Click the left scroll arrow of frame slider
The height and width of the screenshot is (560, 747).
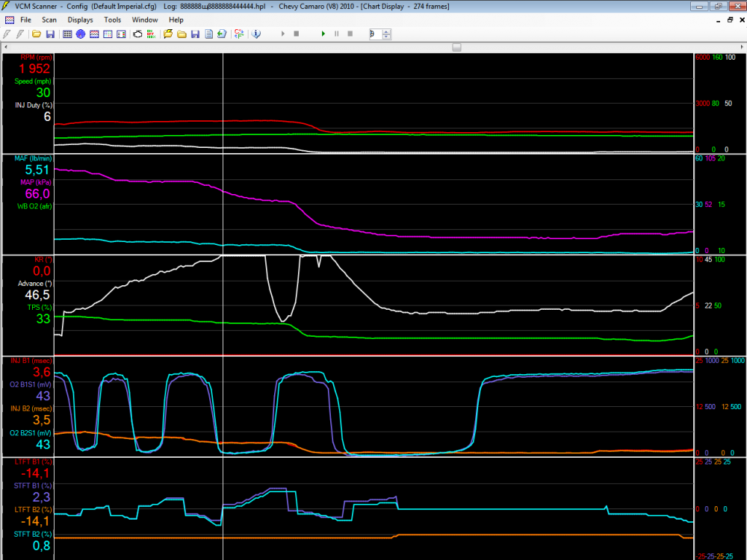coord(5,47)
